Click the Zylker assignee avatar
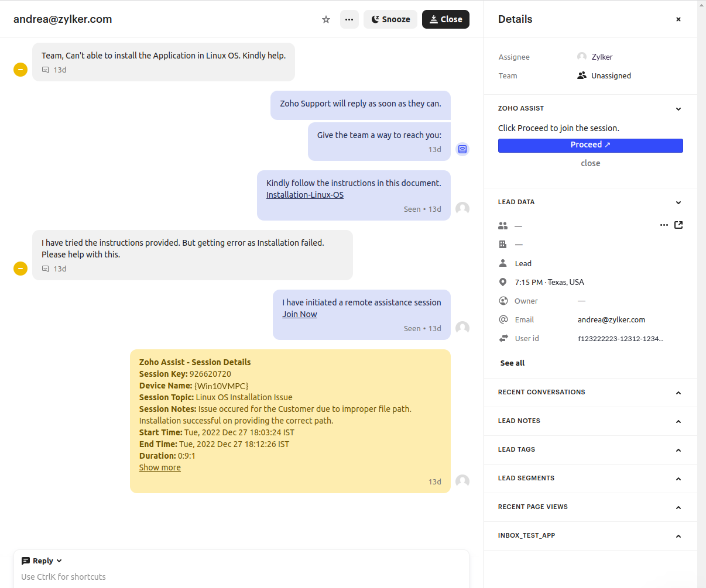Image resolution: width=706 pixels, height=588 pixels. [582, 57]
